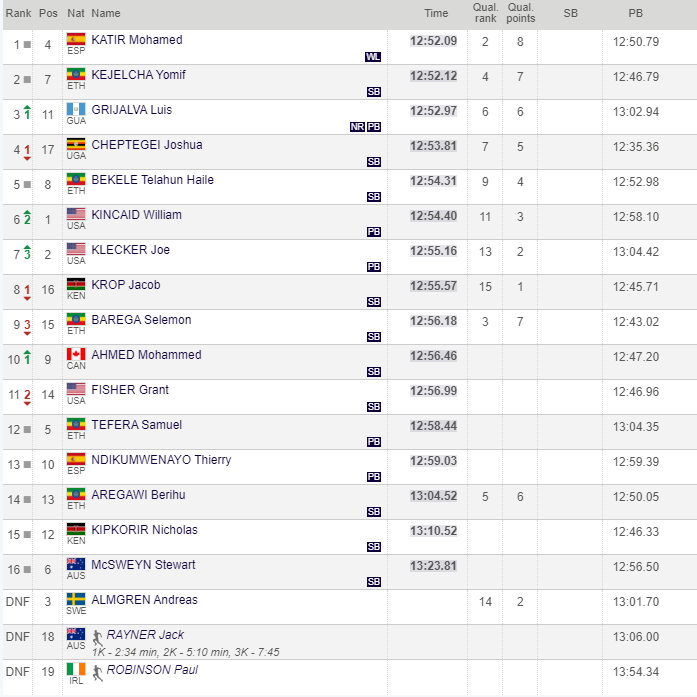
Task: Click PB value 13:01.70
Action: [x=636, y=602]
